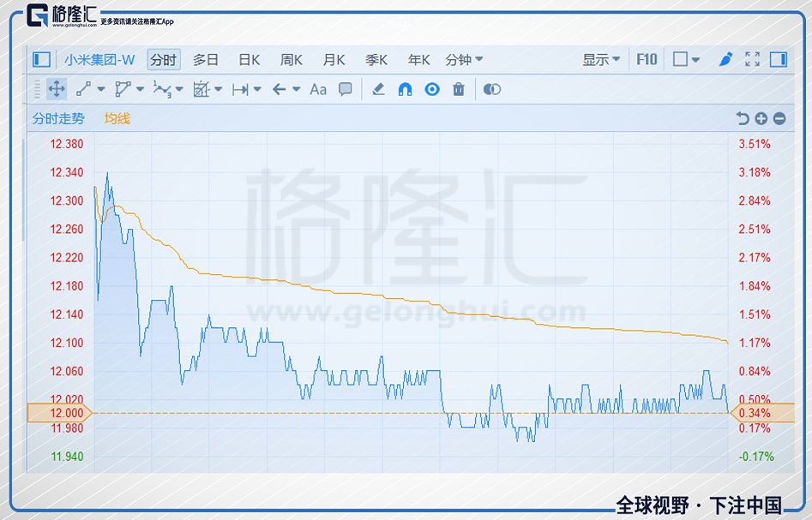Click the -0.17% percentage axis label

[x=756, y=457]
